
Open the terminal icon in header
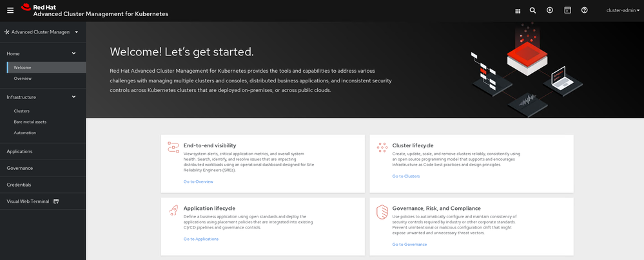[567, 10]
